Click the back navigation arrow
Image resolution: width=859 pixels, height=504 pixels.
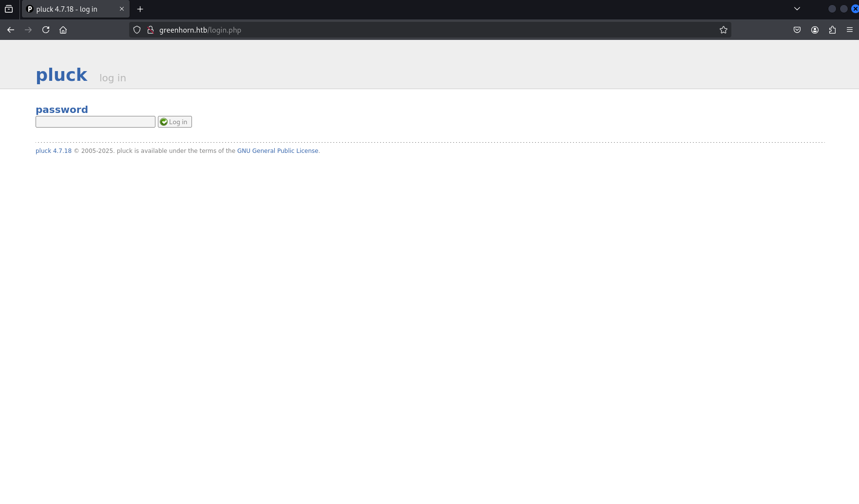(11, 30)
